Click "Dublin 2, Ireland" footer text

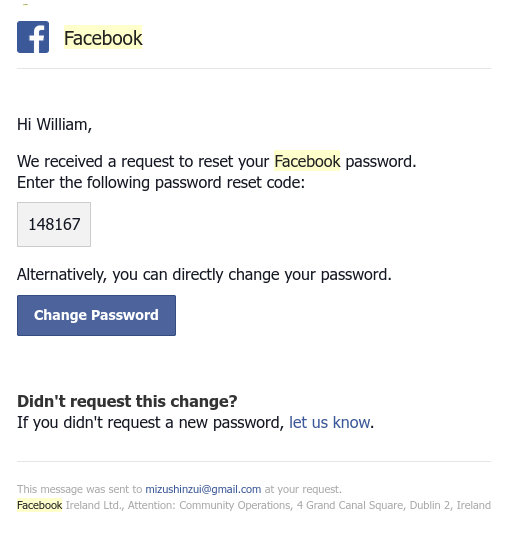[x=450, y=505]
